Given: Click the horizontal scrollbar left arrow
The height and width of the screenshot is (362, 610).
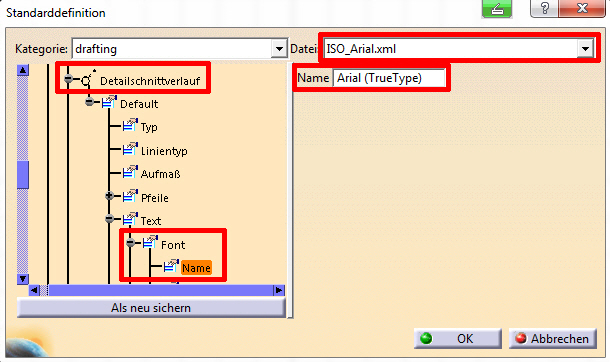Looking at the screenshot, I should click(34, 290).
